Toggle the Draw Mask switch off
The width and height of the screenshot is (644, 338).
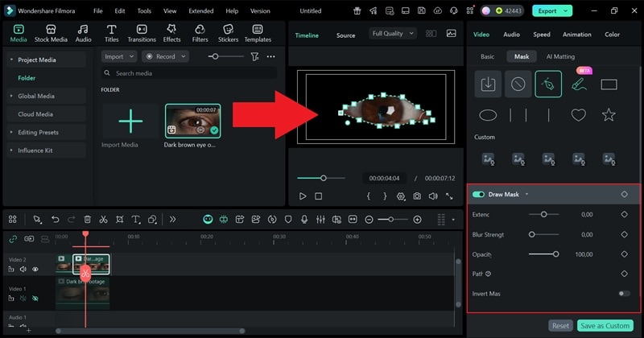[x=478, y=194]
